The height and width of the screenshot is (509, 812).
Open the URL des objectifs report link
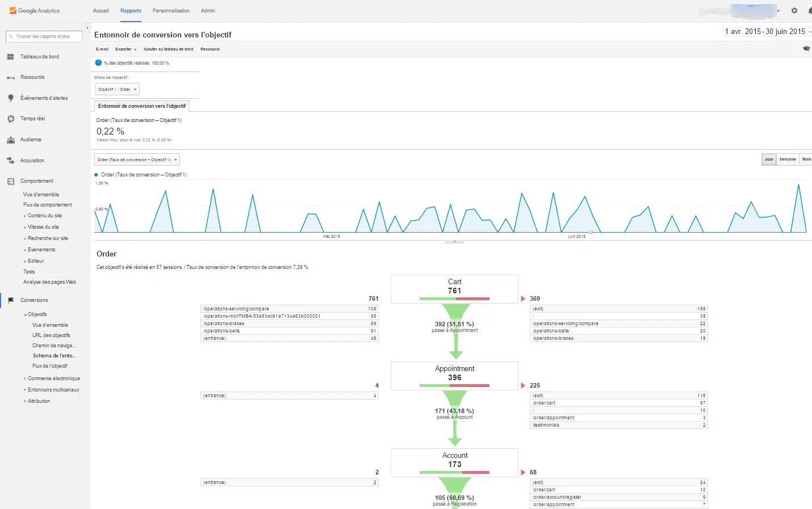coord(51,335)
